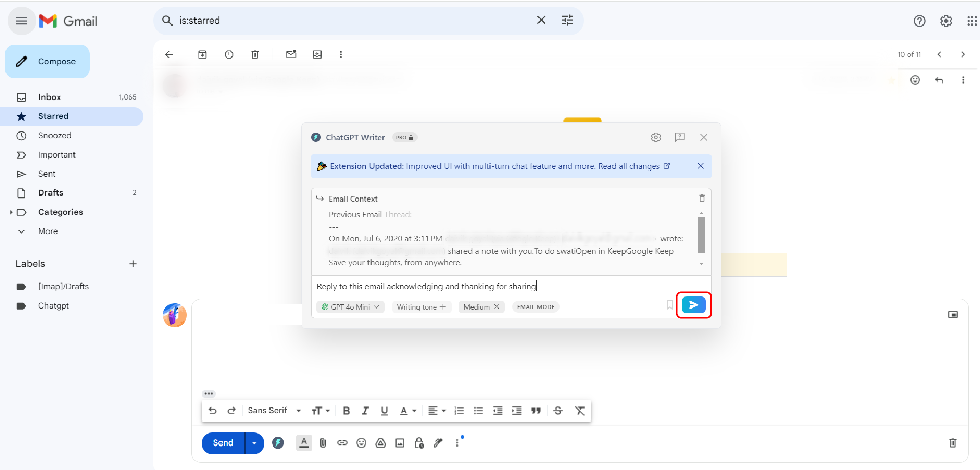The image size is (980, 470).
Task: Click in the ChatGPT Writer prompt field
Action: pyautogui.click(x=510, y=287)
